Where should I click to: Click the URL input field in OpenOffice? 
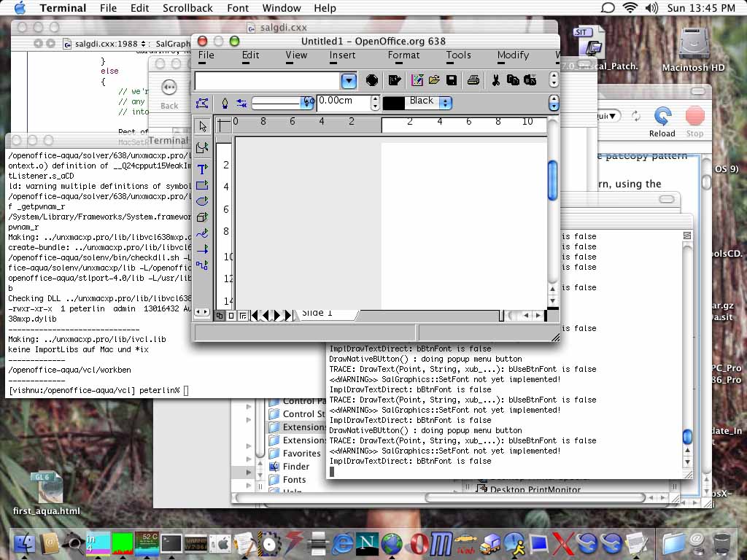(x=267, y=81)
